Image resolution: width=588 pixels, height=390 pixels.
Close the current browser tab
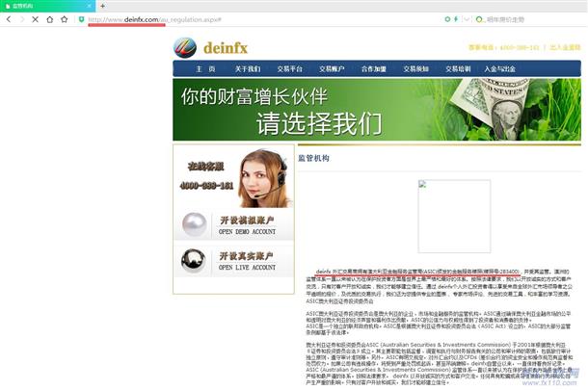(x=90, y=6)
